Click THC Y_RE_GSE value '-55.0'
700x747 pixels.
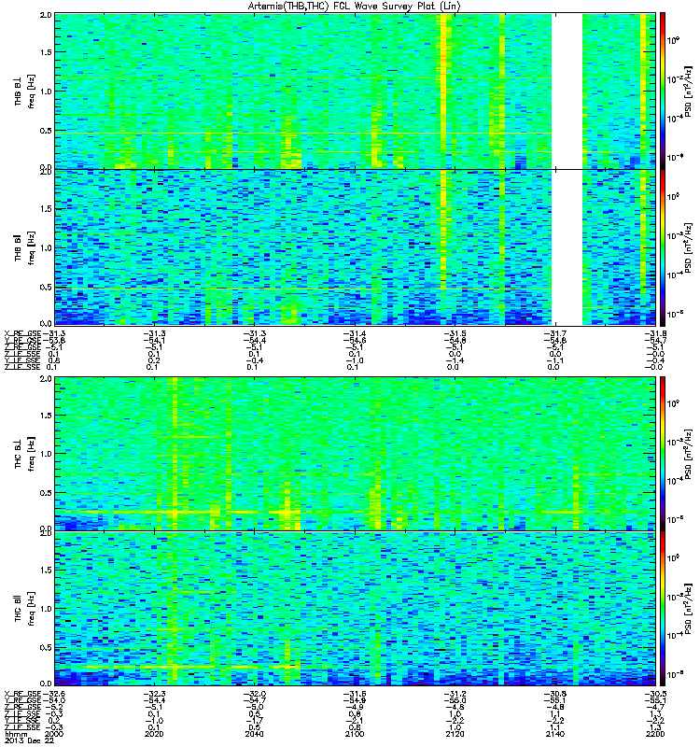455,701
